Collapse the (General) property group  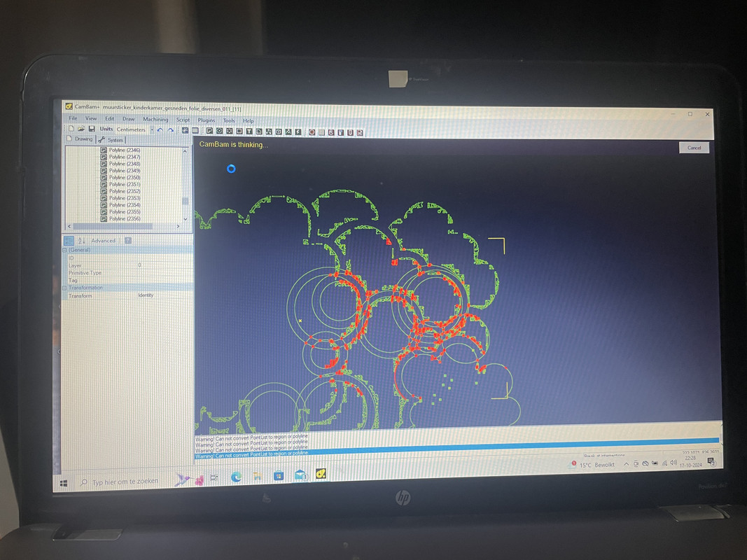tap(65, 249)
